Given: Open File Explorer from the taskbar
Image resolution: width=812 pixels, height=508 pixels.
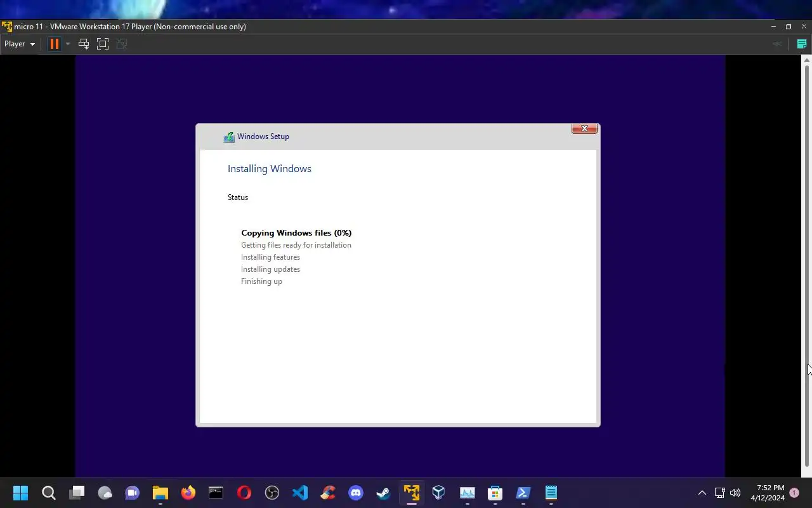Looking at the screenshot, I should [x=160, y=493].
